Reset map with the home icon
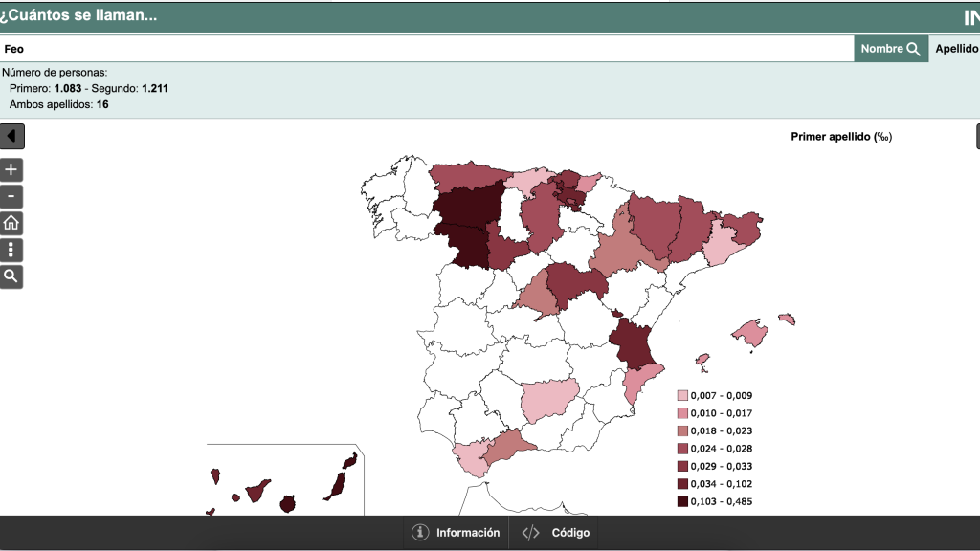Screen dimensions: 980x551 [11, 224]
